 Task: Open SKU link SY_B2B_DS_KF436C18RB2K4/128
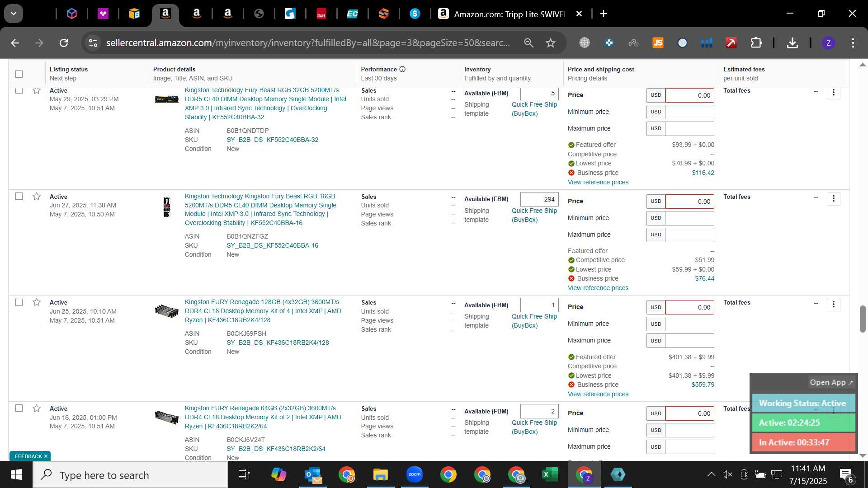click(x=278, y=343)
